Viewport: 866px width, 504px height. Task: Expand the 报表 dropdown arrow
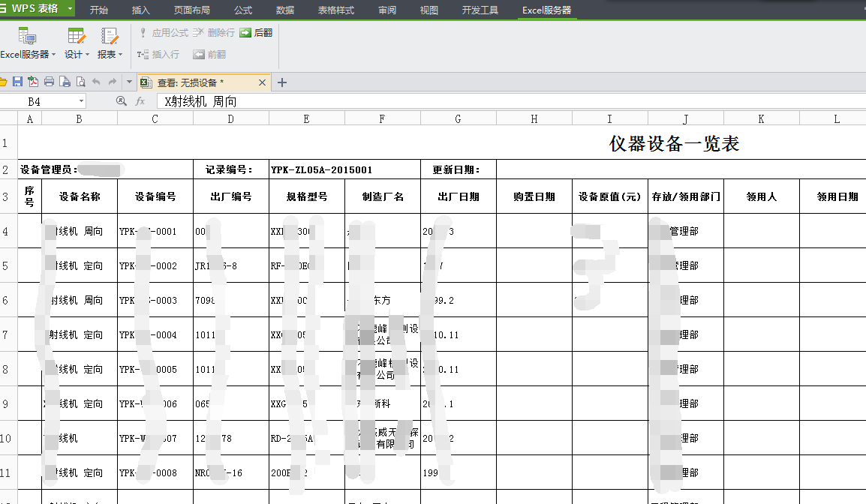pyautogui.click(x=120, y=55)
